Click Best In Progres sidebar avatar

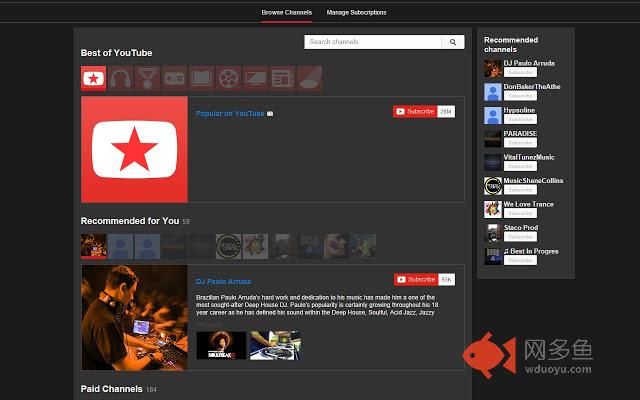point(493,256)
